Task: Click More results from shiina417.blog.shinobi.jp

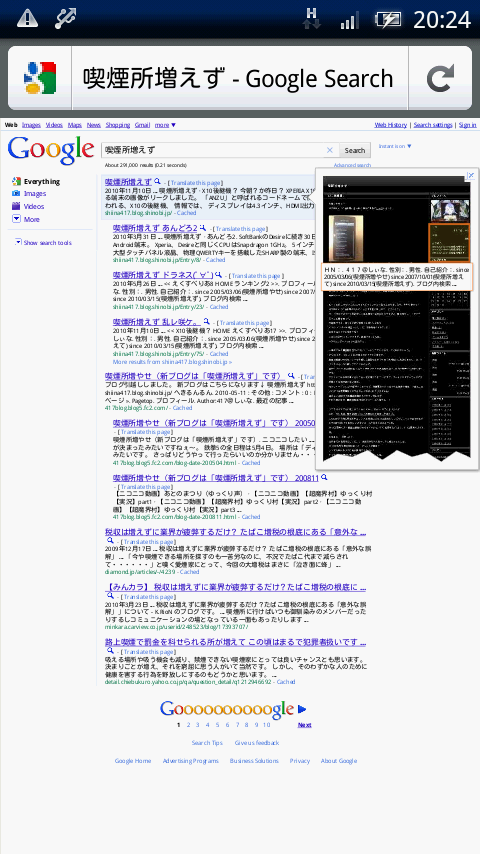Action: (x=172, y=362)
